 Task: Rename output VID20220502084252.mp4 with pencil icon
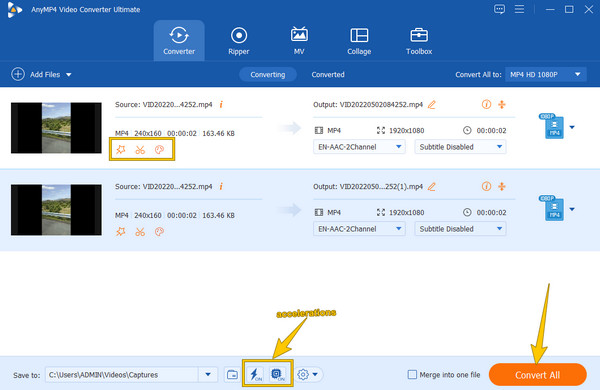point(432,104)
